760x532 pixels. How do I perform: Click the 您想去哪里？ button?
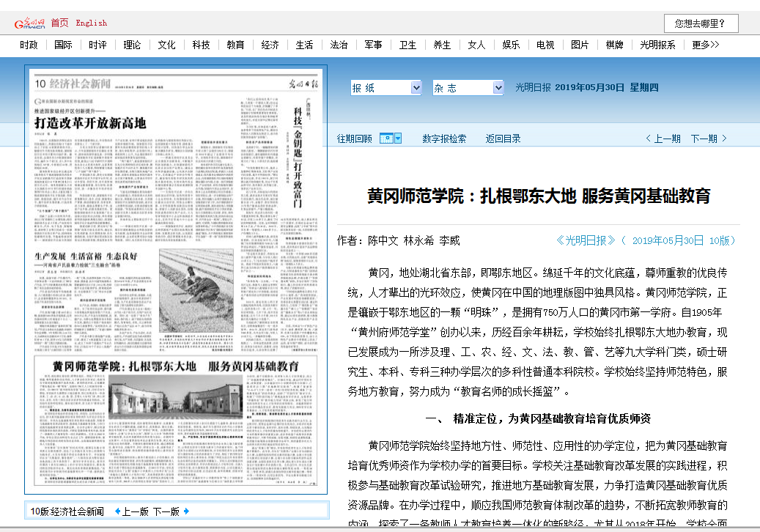coord(701,23)
